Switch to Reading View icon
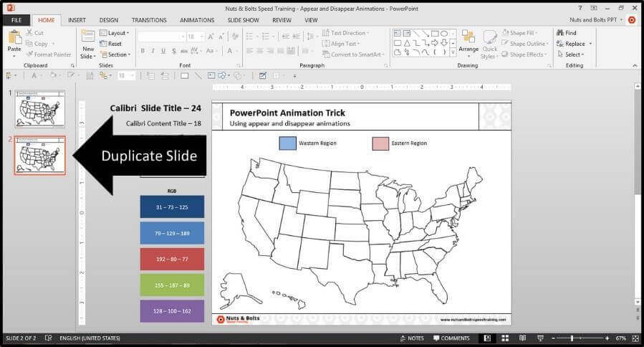Image resolution: width=644 pixels, height=347 pixels. [x=522, y=338]
